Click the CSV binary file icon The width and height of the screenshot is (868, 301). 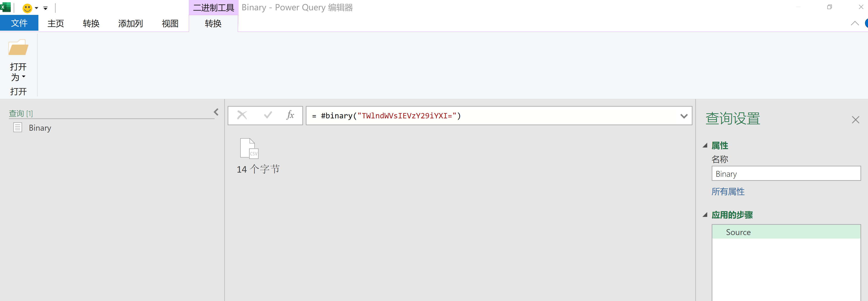click(249, 148)
